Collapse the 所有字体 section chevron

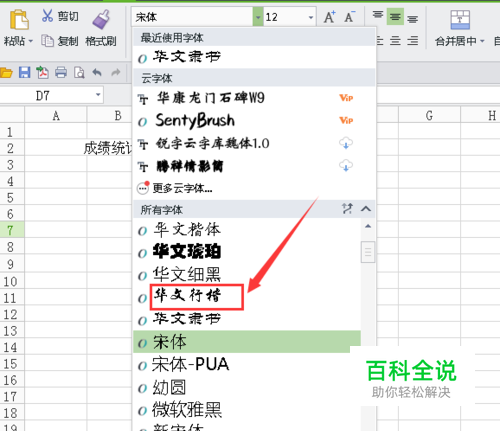[366, 209]
